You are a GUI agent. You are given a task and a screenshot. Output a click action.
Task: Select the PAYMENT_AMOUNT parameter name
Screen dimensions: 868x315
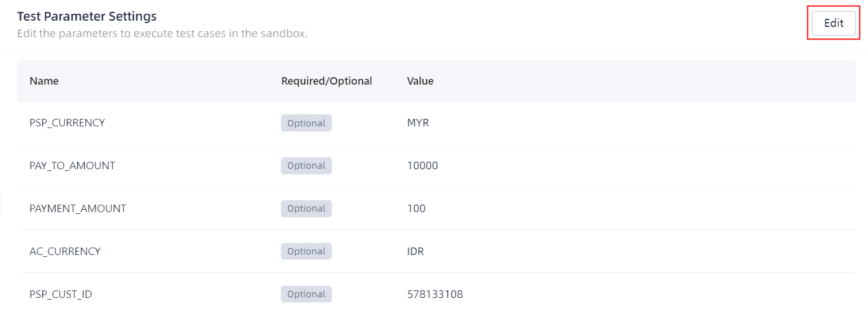(77, 209)
